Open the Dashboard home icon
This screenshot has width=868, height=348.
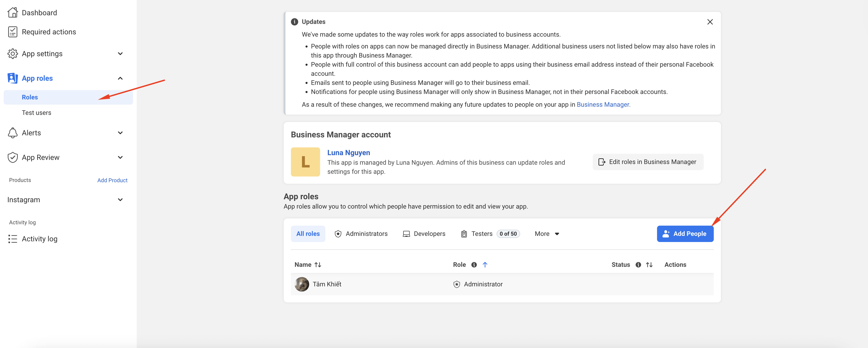point(13,13)
